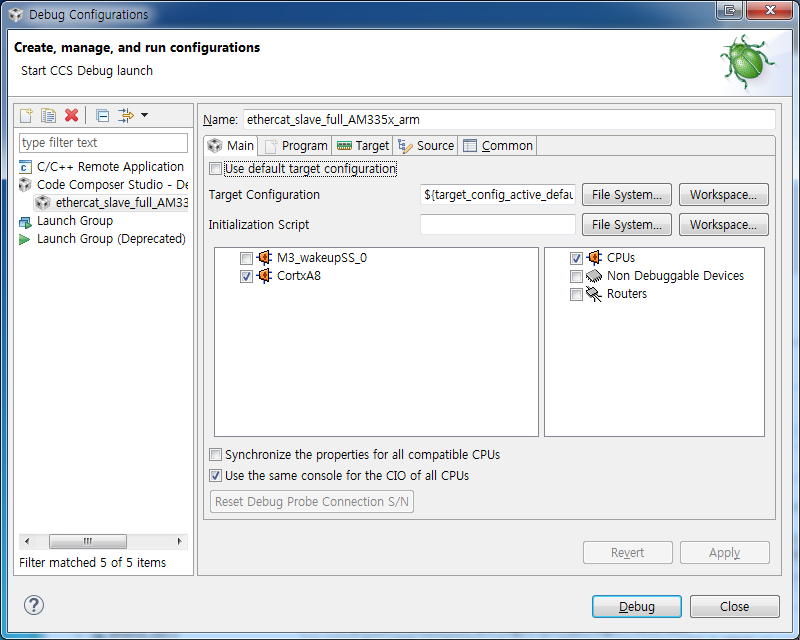
Task: Click the Close button
Action: [735, 606]
